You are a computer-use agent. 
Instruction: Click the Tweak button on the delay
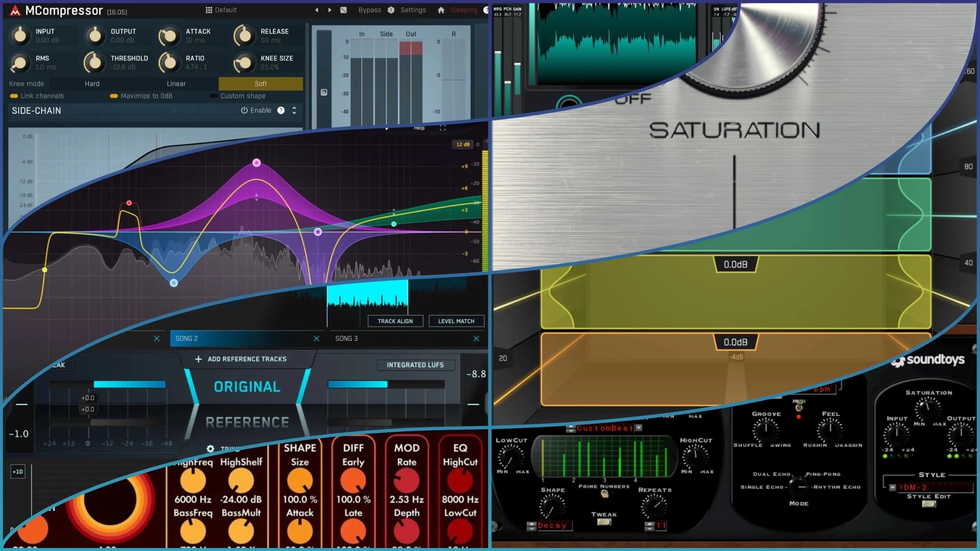[604, 522]
